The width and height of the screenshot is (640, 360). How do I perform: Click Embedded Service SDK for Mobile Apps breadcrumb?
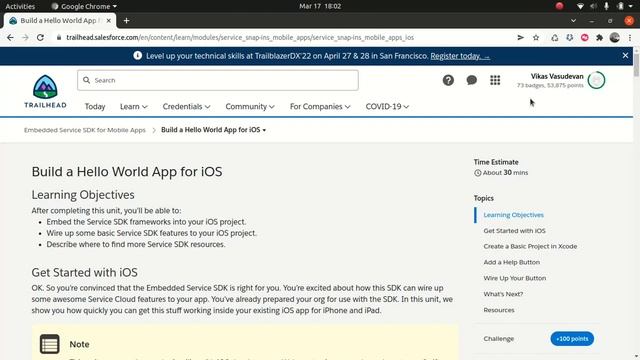(x=85, y=130)
